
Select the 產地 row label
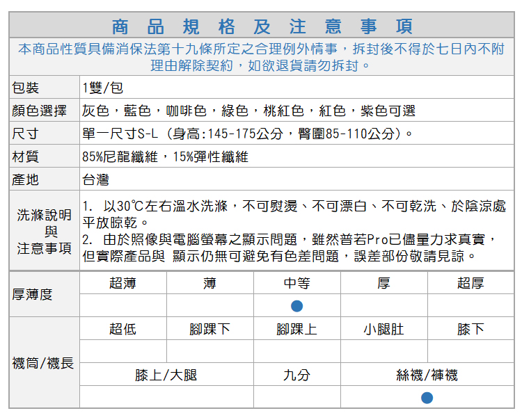(26, 179)
